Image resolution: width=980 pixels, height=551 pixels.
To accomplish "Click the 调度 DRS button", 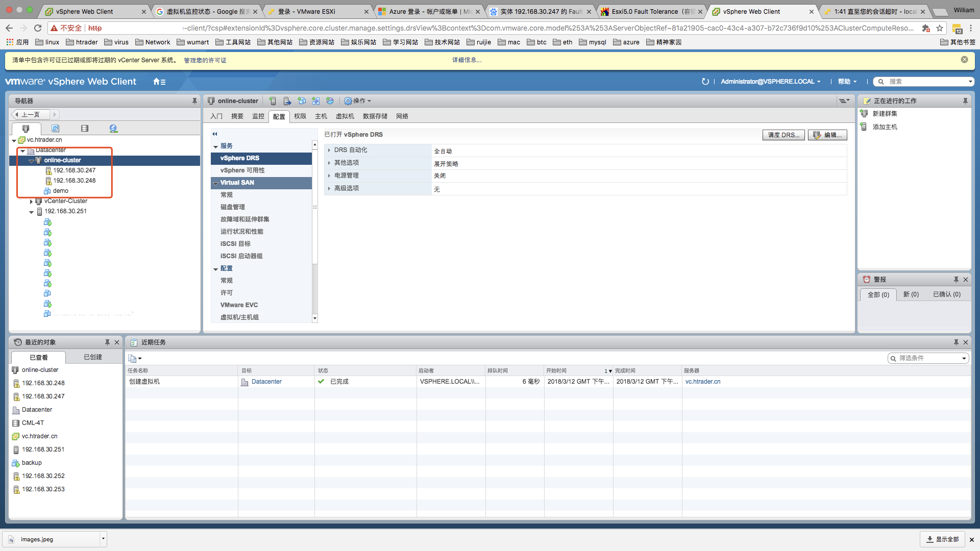I will (x=783, y=135).
